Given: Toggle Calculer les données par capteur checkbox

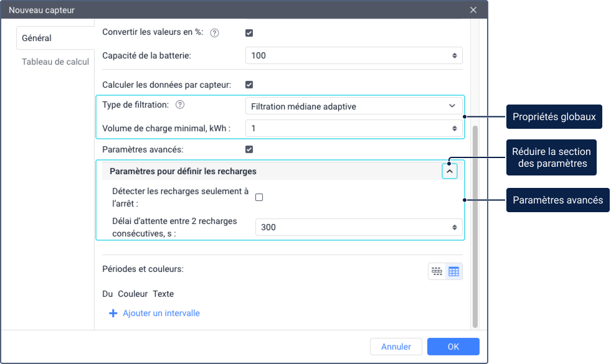Looking at the screenshot, I should coord(249,85).
